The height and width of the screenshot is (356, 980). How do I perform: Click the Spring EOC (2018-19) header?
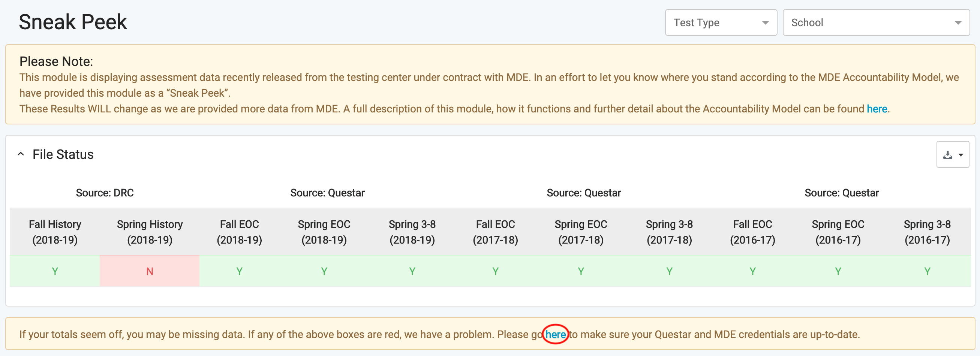[324, 232]
